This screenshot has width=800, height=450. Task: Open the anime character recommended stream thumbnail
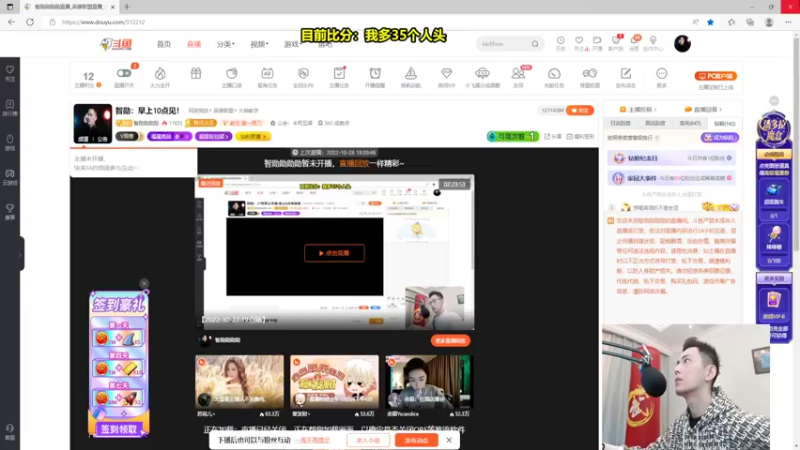click(334, 382)
